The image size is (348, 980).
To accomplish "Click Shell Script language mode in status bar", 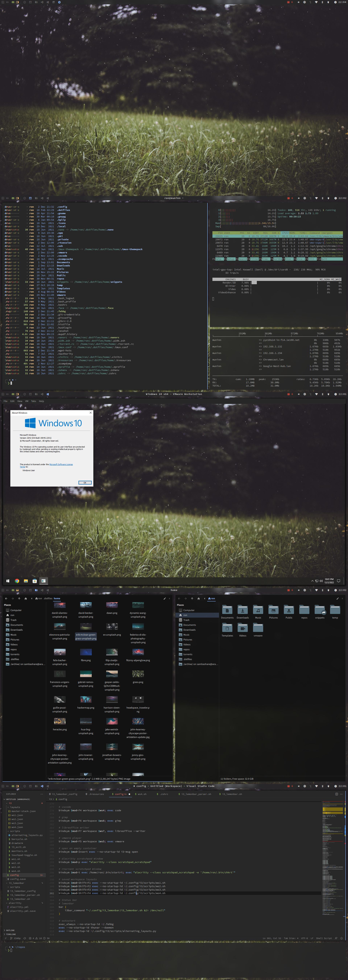I will pos(324,938).
